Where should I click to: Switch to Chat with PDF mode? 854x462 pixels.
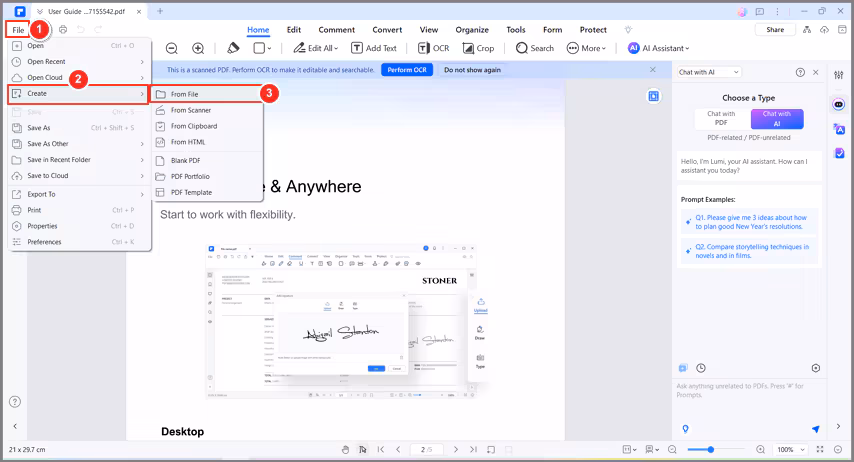coord(721,118)
